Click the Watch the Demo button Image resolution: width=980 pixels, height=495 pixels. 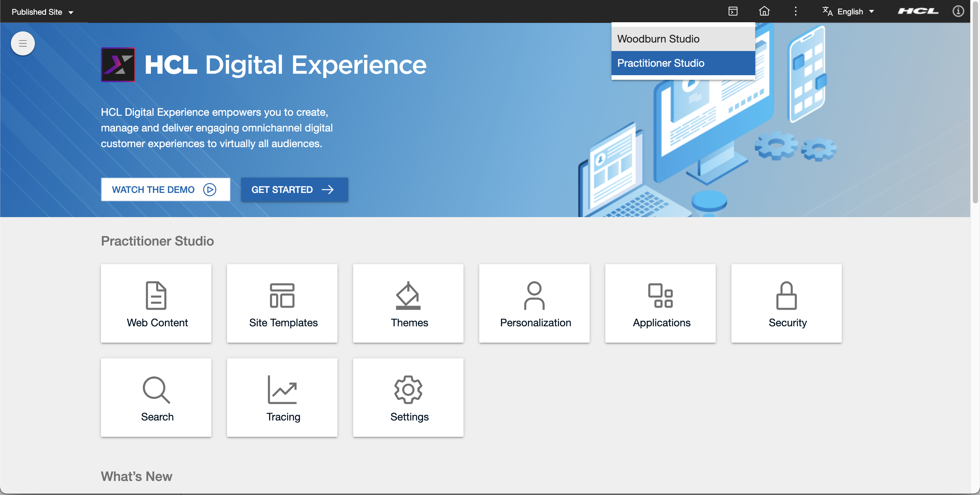[x=165, y=189]
